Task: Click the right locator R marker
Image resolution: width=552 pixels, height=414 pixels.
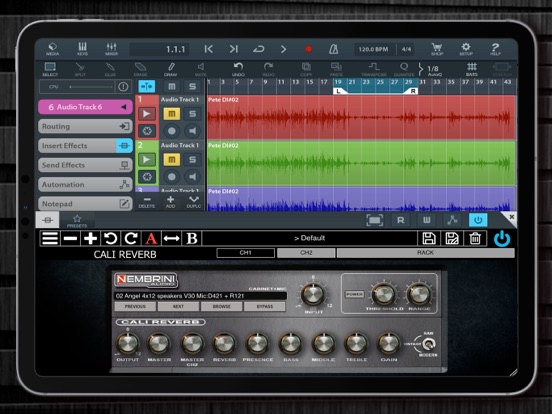Action: click(x=413, y=91)
